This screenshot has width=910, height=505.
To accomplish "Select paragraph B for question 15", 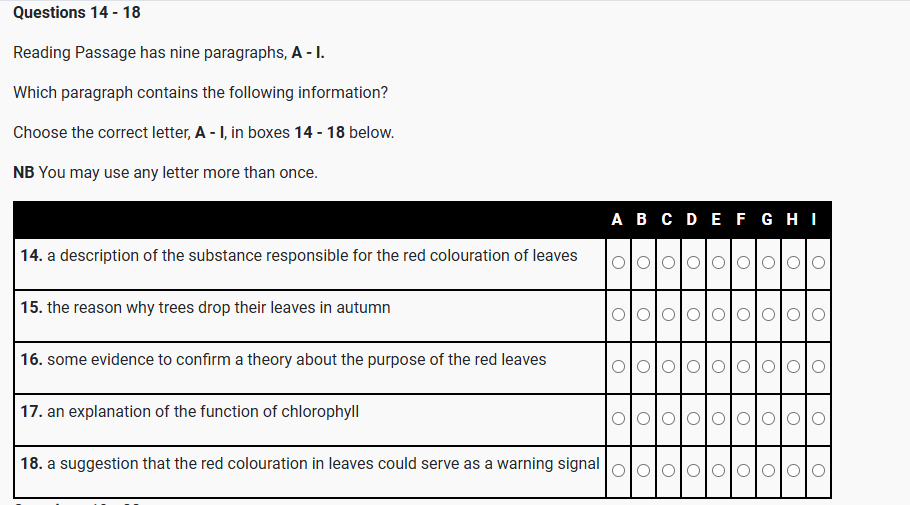I will pos(643,316).
